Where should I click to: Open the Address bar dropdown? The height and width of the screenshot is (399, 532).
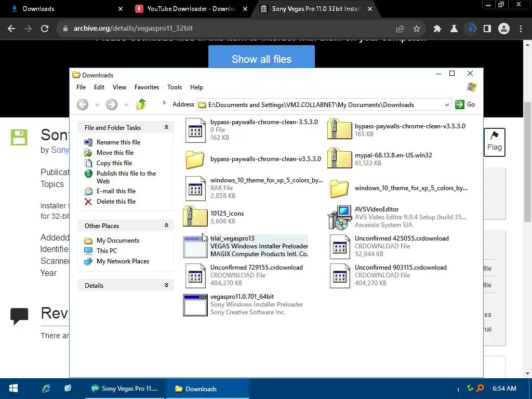(x=447, y=105)
